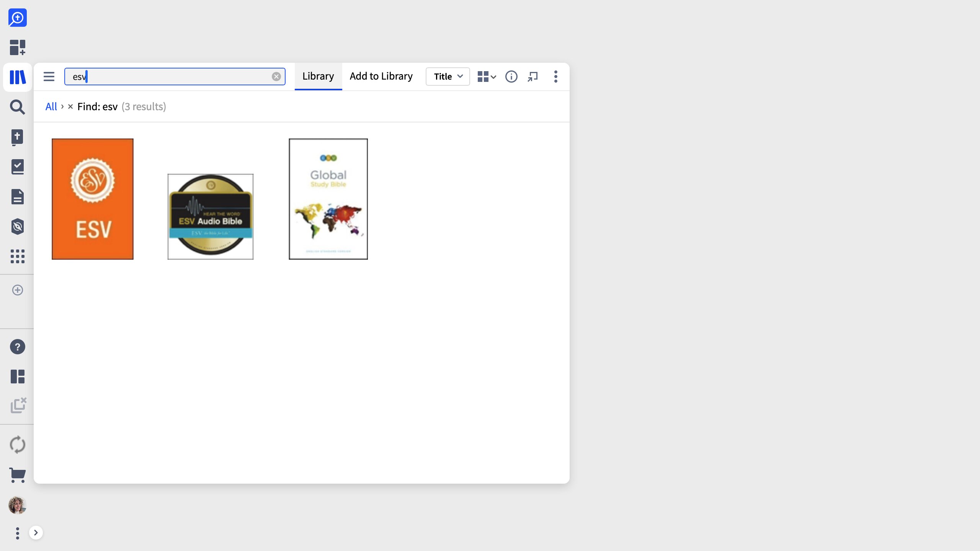Viewport: 980px width, 551px height.
Task: Click the close all panels icon
Action: coord(18,406)
